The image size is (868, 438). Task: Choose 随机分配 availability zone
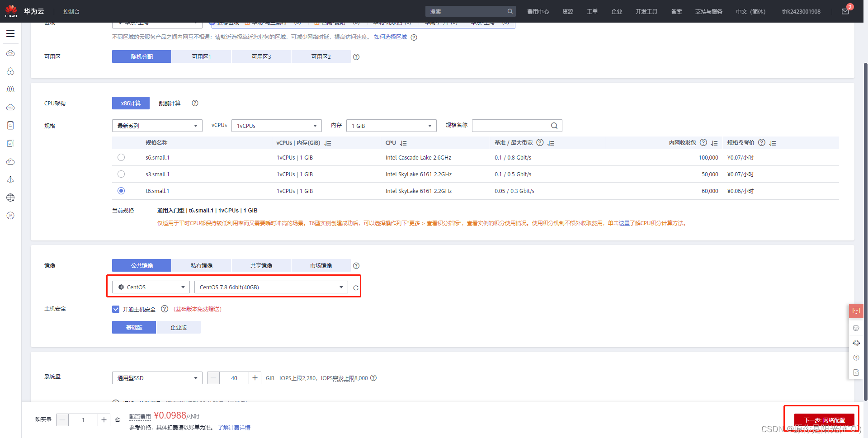(x=142, y=57)
